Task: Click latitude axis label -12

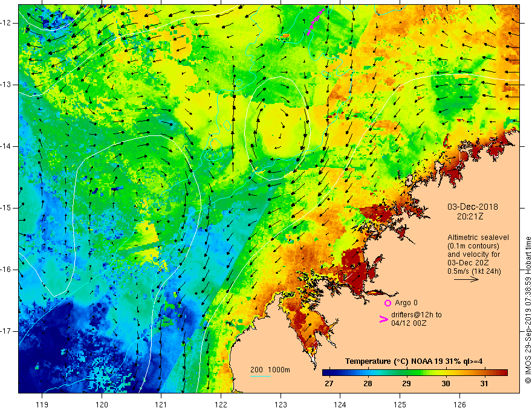Action: [6, 23]
